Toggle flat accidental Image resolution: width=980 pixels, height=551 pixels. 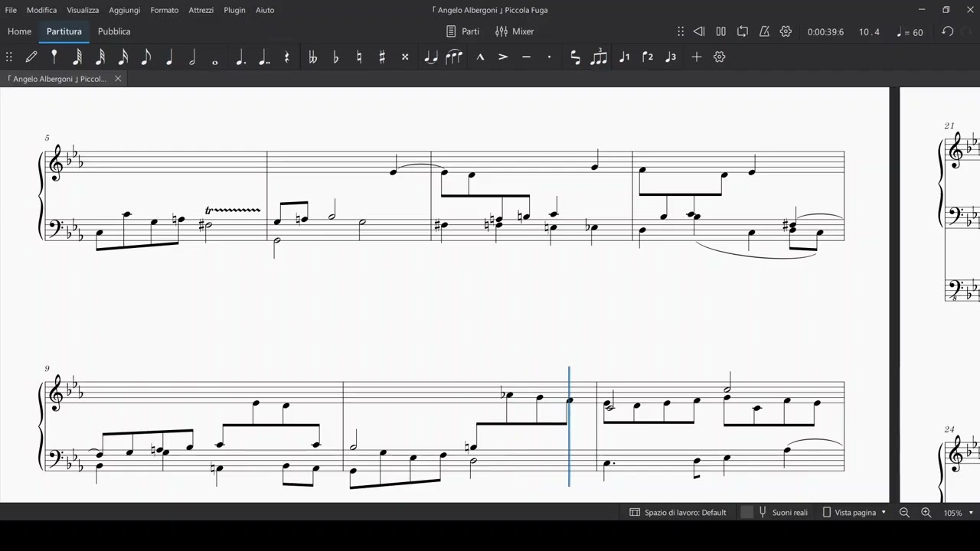tap(335, 57)
